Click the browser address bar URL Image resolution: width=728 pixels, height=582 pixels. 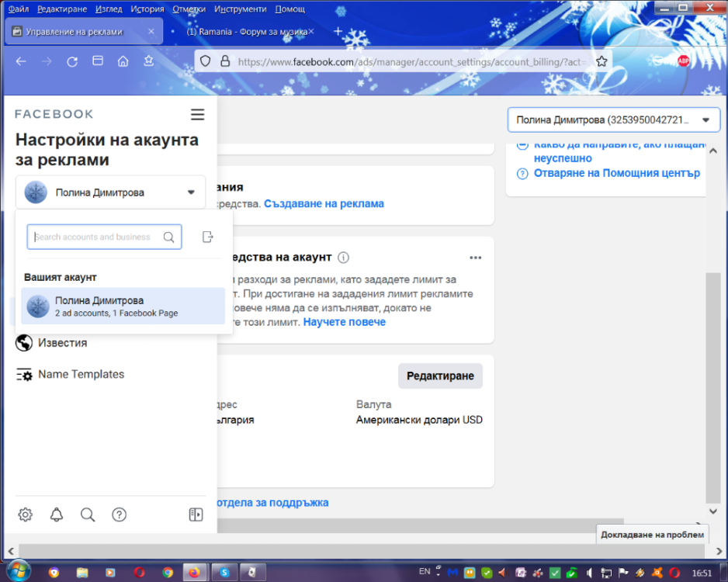click(x=413, y=61)
